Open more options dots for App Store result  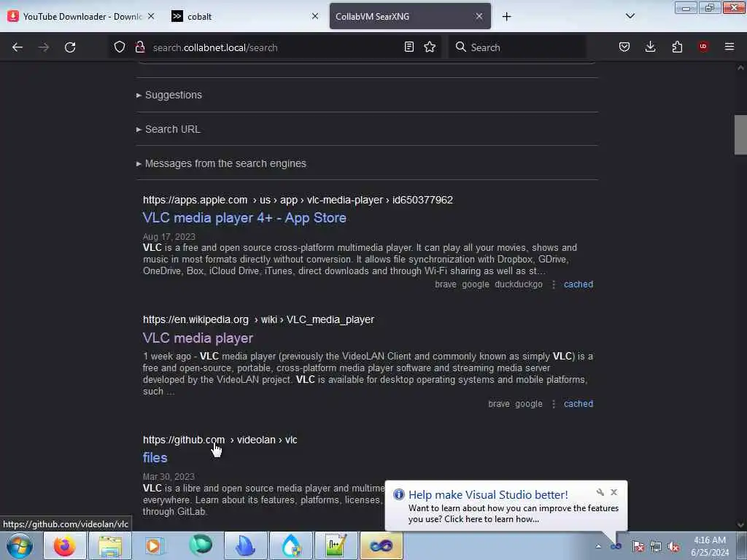554,284
